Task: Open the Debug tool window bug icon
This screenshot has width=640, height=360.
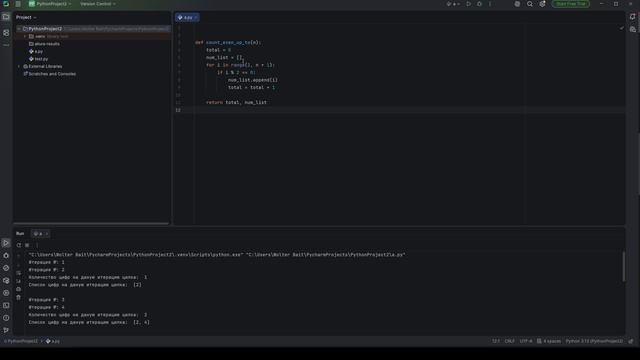Action: coord(6,256)
